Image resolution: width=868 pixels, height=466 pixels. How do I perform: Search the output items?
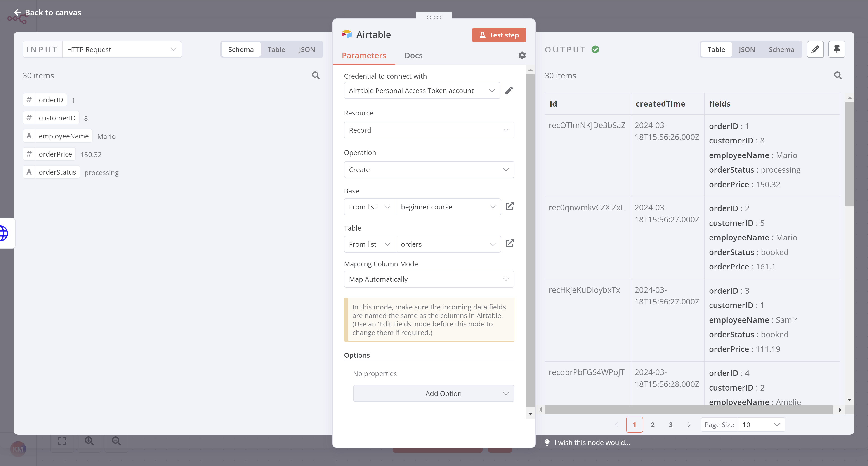[x=838, y=75]
